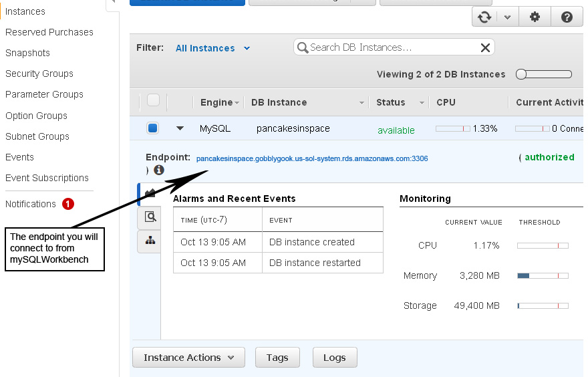This screenshot has width=588, height=377.
Task: Click the 0 Connections activity bar
Action: 533,128
